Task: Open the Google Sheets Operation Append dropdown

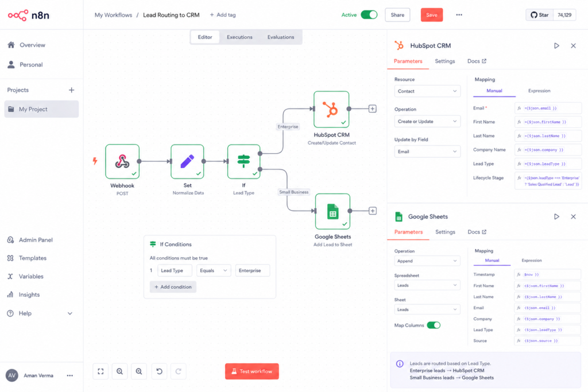Action: (427, 261)
